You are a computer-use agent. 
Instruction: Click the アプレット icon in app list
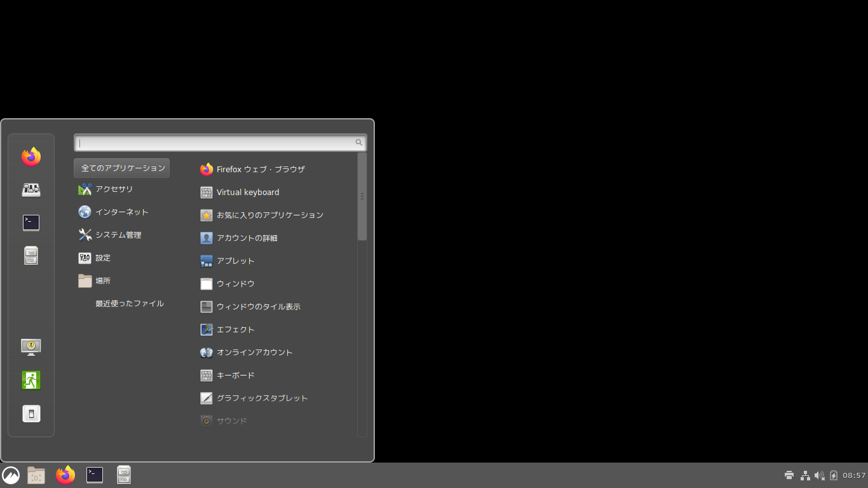point(207,261)
